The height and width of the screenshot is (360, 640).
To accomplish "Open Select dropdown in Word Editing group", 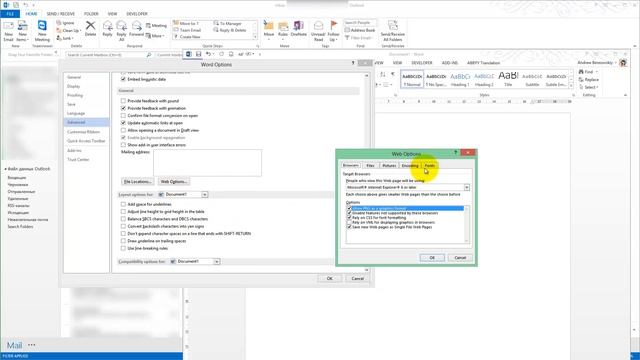I will [589, 87].
